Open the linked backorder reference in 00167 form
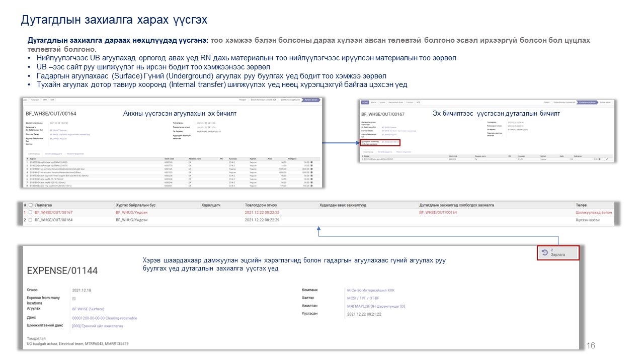This screenshot has width=644, height=362. tap(390, 142)
